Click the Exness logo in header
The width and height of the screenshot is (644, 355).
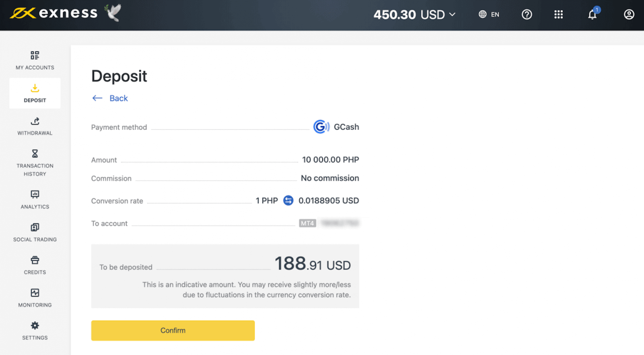point(54,13)
